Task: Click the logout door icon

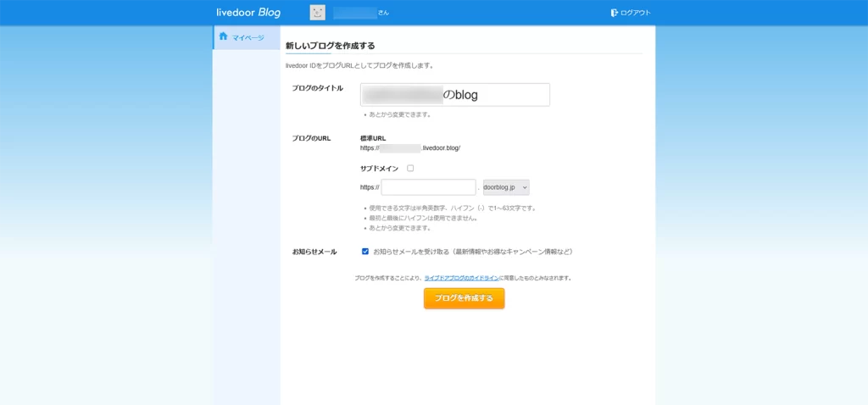Action: pos(615,13)
